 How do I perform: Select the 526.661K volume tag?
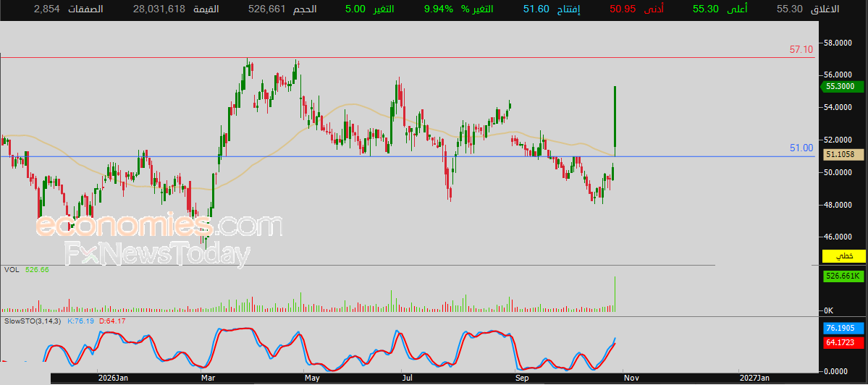844,276
